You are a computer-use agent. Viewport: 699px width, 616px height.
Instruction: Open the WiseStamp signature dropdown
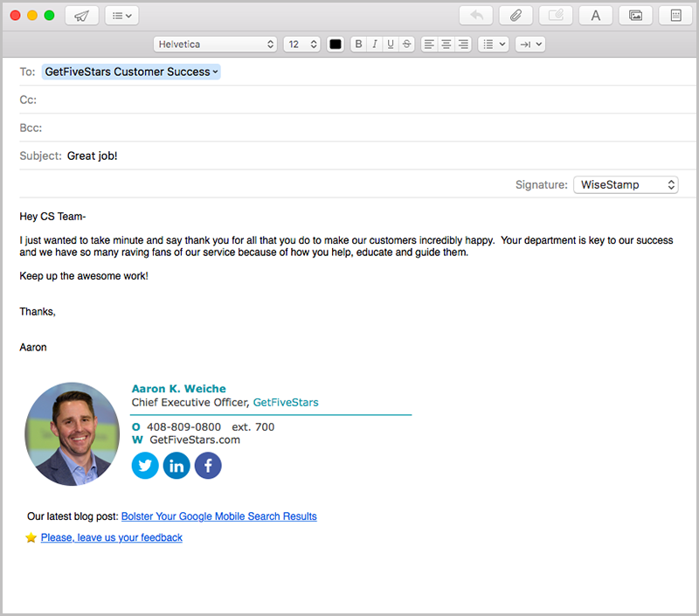tap(626, 184)
